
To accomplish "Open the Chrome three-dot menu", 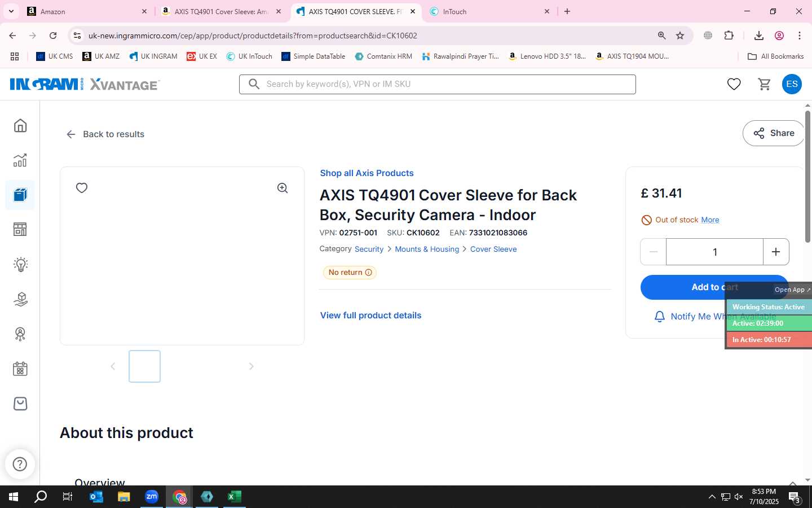I will tap(799, 36).
